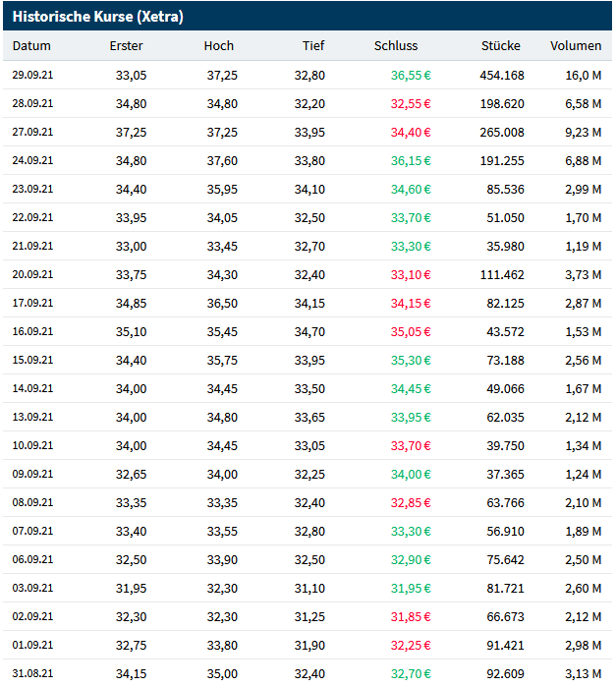Screen dimensions: 616x687
Task: Click the 16,0 M volume cell
Action: 584,75
